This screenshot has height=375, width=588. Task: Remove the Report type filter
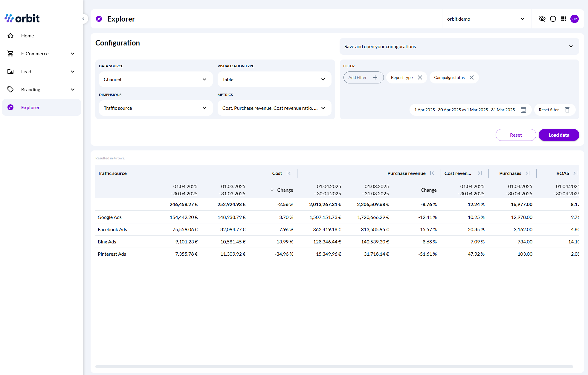coord(420,77)
